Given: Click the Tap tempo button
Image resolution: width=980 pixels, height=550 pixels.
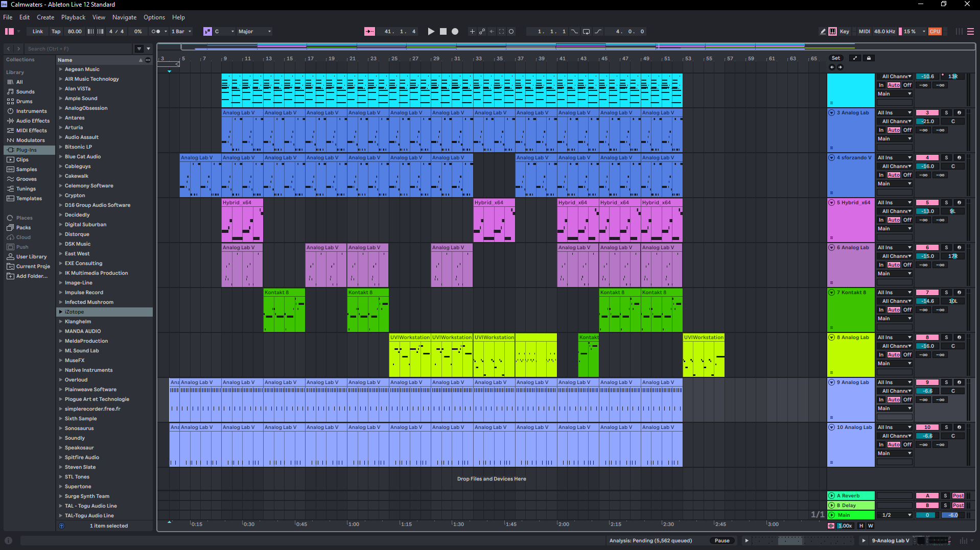Looking at the screenshot, I should click(56, 32).
